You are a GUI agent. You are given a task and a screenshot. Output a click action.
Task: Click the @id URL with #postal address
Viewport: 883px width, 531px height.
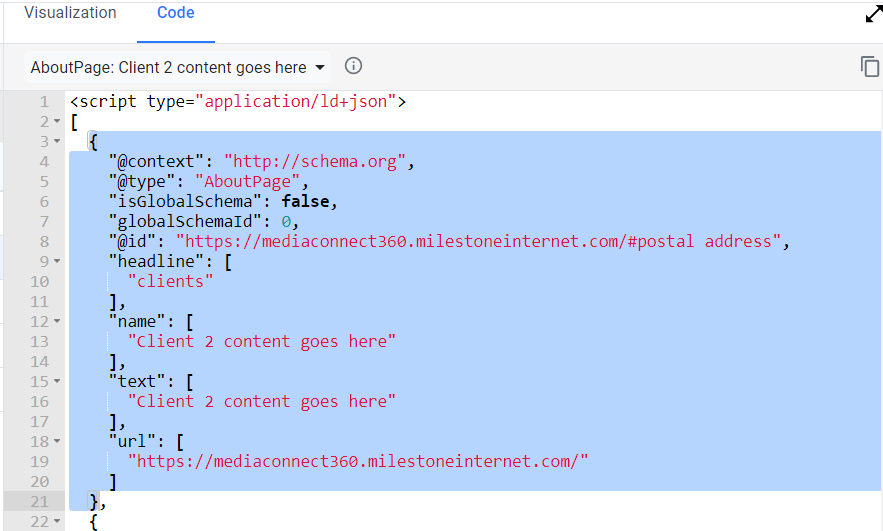(478, 242)
